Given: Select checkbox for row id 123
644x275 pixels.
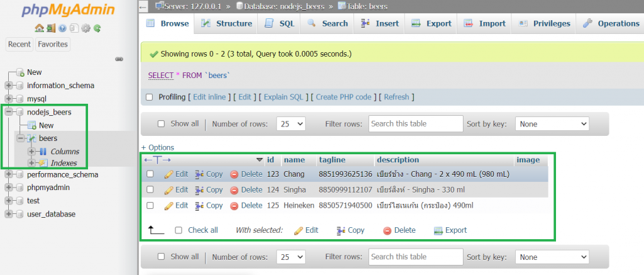Looking at the screenshot, I should (150, 174).
